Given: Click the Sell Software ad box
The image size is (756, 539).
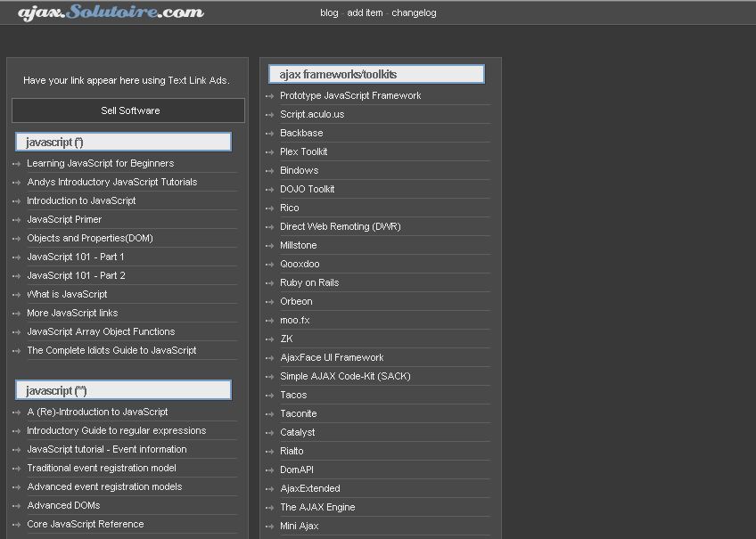Looking at the screenshot, I should pos(128,110).
